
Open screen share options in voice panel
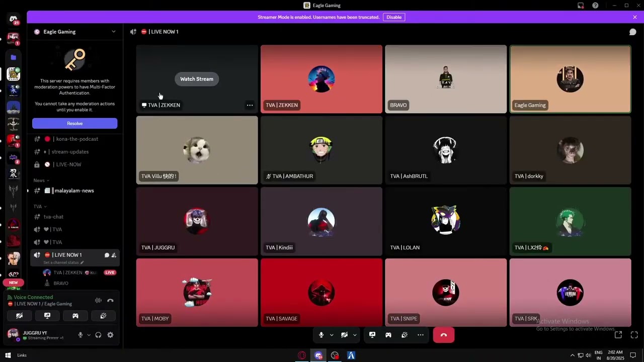pyautogui.click(x=47, y=316)
